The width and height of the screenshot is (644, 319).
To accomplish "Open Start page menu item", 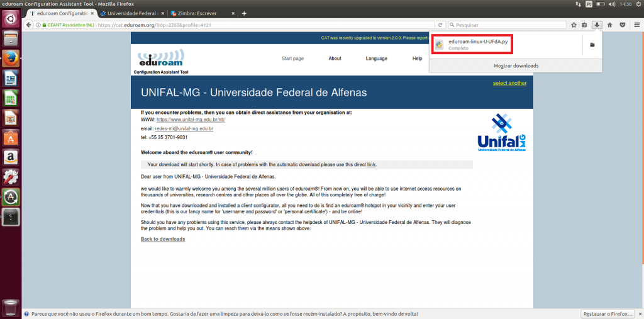I will tap(293, 59).
